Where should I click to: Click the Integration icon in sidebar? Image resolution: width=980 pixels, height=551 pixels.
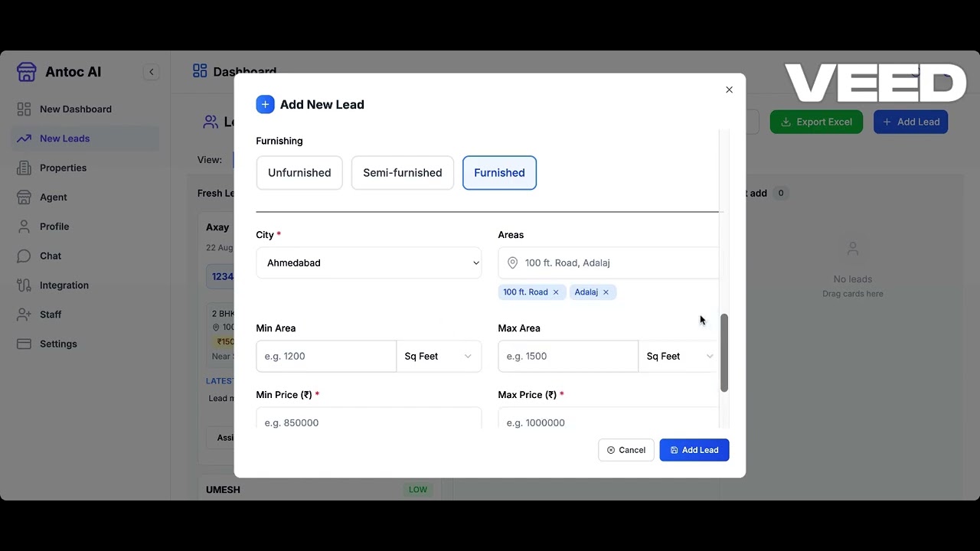pos(24,285)
